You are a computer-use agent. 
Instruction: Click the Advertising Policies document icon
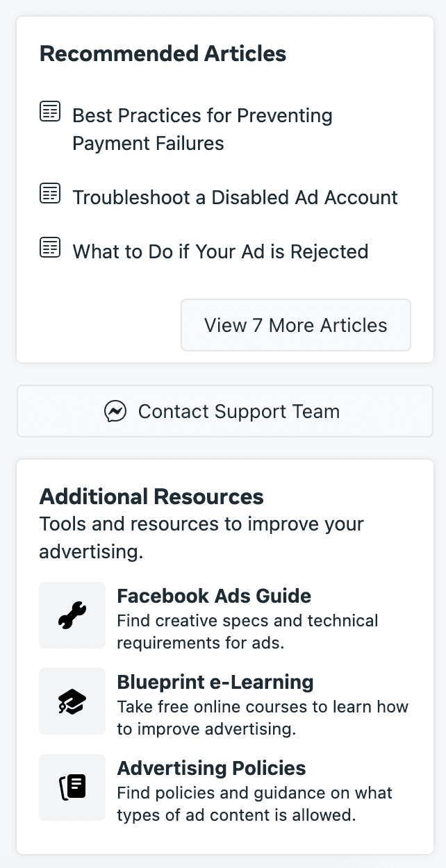[x=72, y=787]
